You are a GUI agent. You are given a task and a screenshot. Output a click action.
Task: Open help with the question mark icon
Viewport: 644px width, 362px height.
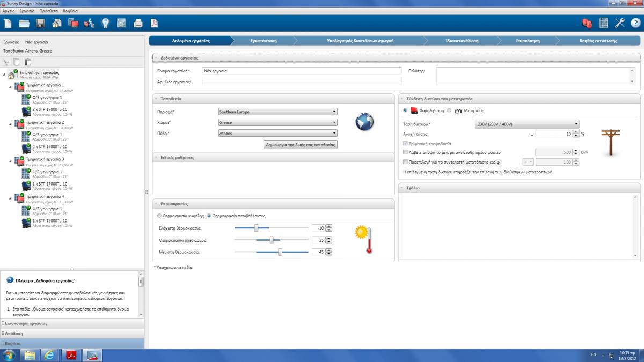[x=635, y=23]
